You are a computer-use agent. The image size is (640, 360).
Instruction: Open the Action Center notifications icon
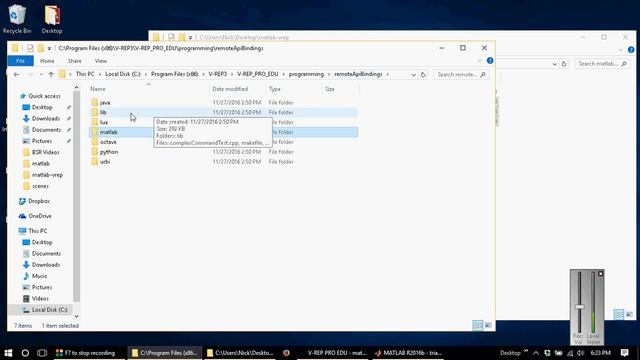point(624,353)
